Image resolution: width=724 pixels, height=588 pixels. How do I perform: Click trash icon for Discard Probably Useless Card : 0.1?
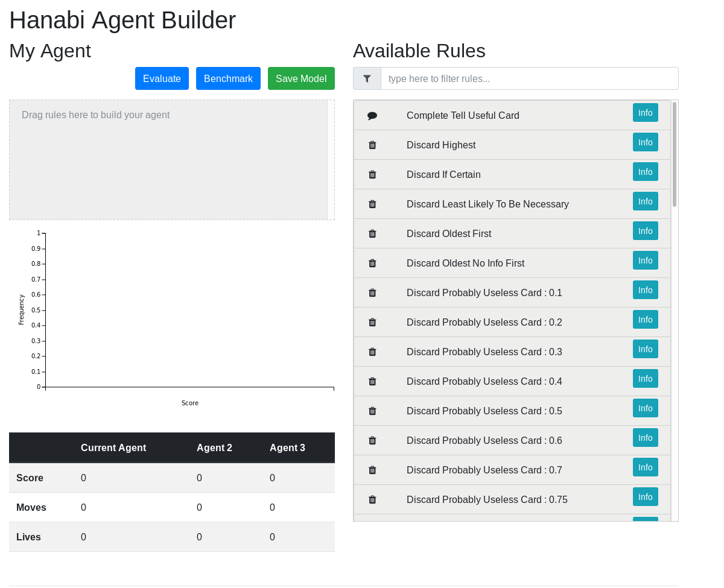coord(372,292)
